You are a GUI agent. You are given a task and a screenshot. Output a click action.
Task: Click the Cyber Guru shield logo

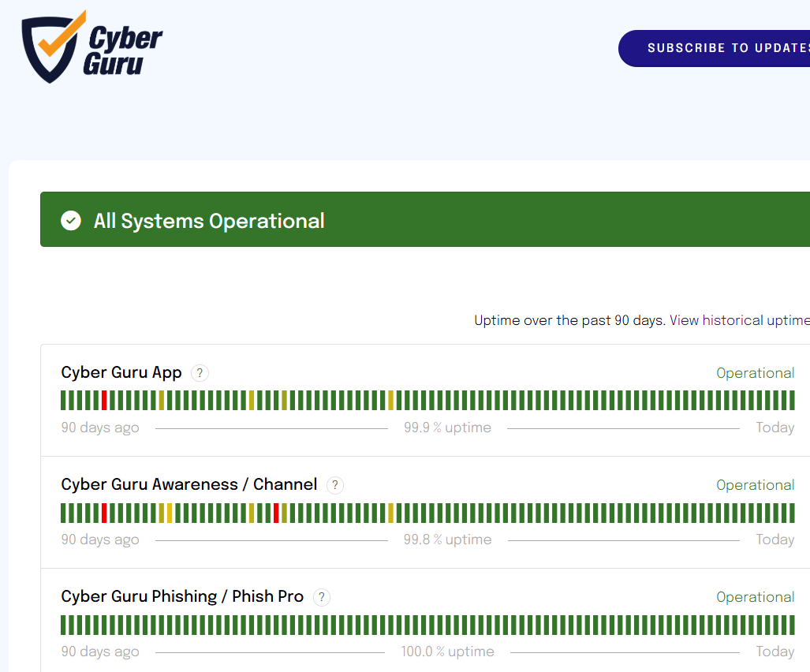54,47
